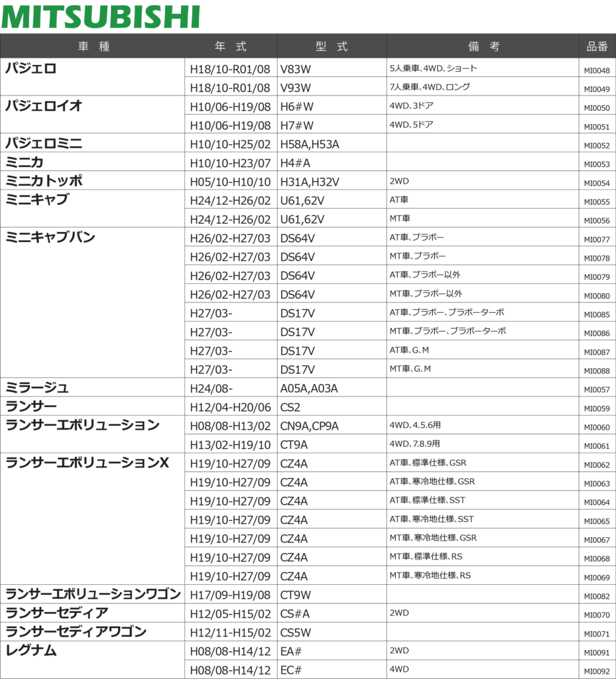Viewport: 616px width, 679px height.
Task: Select the ミニカトッポ vehicle name
Action: pos(44,181)
